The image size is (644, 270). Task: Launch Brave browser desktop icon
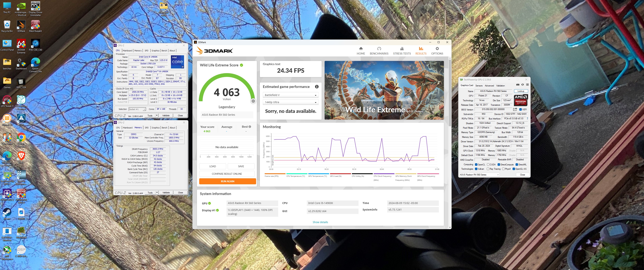point(21,157)
